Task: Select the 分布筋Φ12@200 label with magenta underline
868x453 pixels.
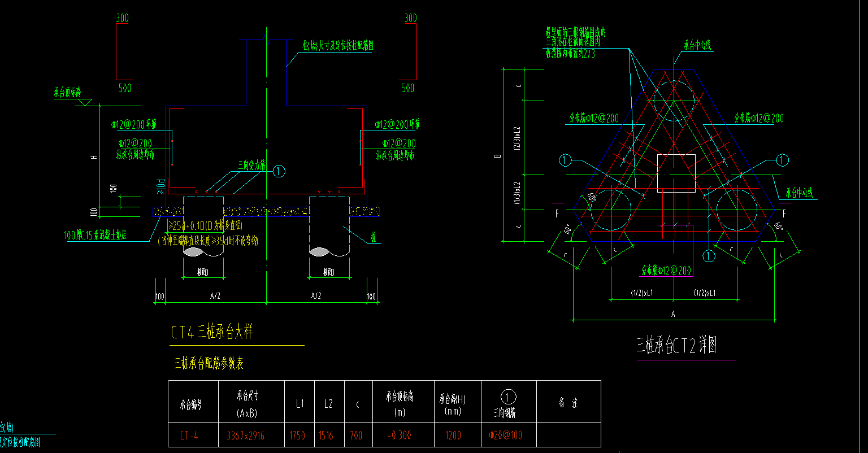Action: (x=666, y=271)
